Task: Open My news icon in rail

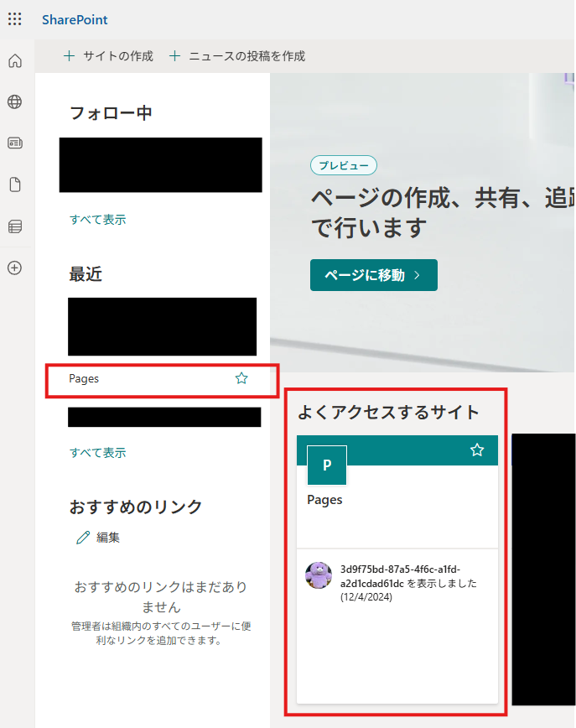Action: pos(15,143)
